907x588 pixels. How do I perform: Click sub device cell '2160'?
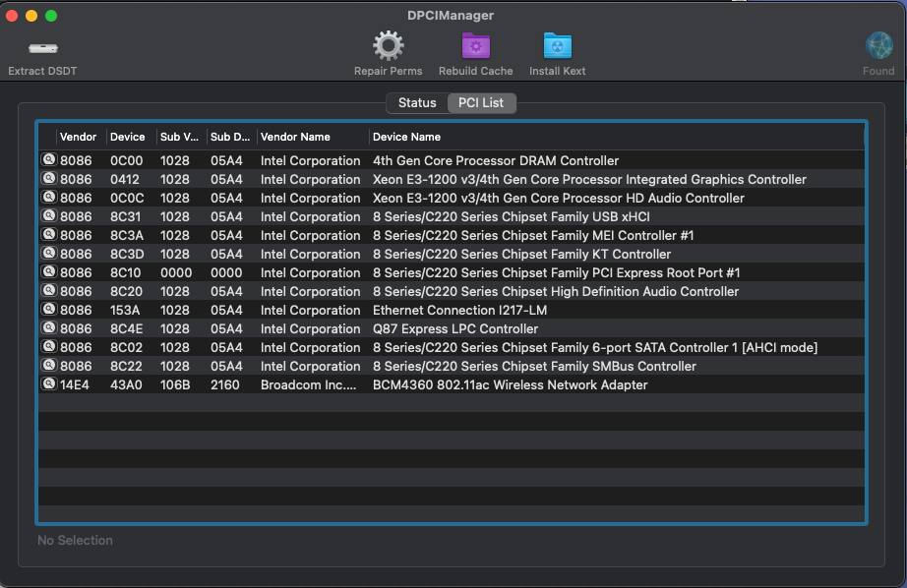225,384
